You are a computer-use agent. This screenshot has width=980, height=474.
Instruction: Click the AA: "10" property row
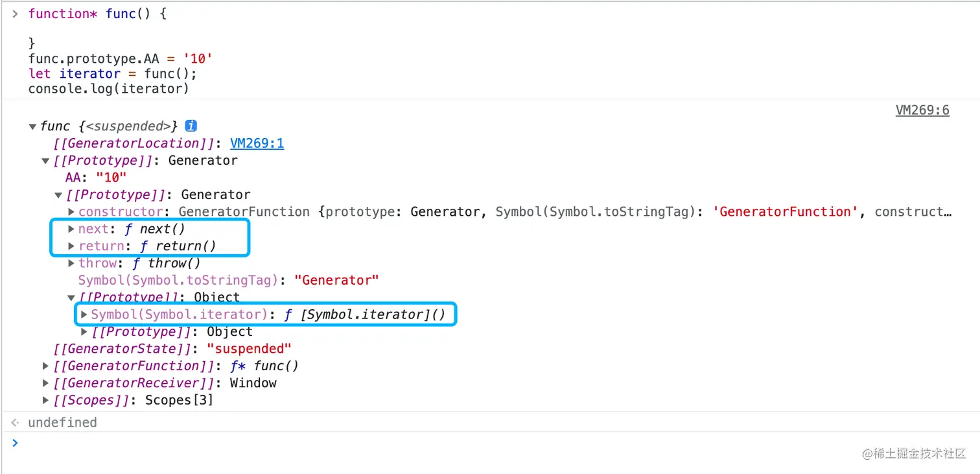pyautogui.click(x=95, y=178)
